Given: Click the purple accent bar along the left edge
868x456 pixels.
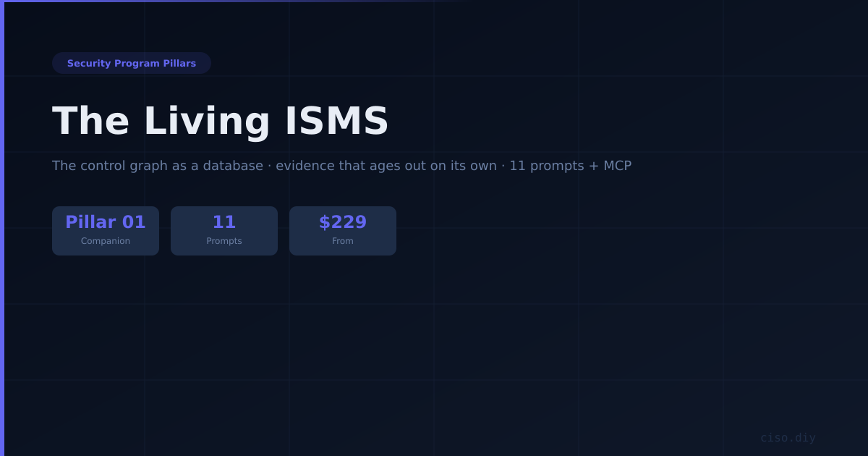Looking at the screenshot, I should coord(2,228).
